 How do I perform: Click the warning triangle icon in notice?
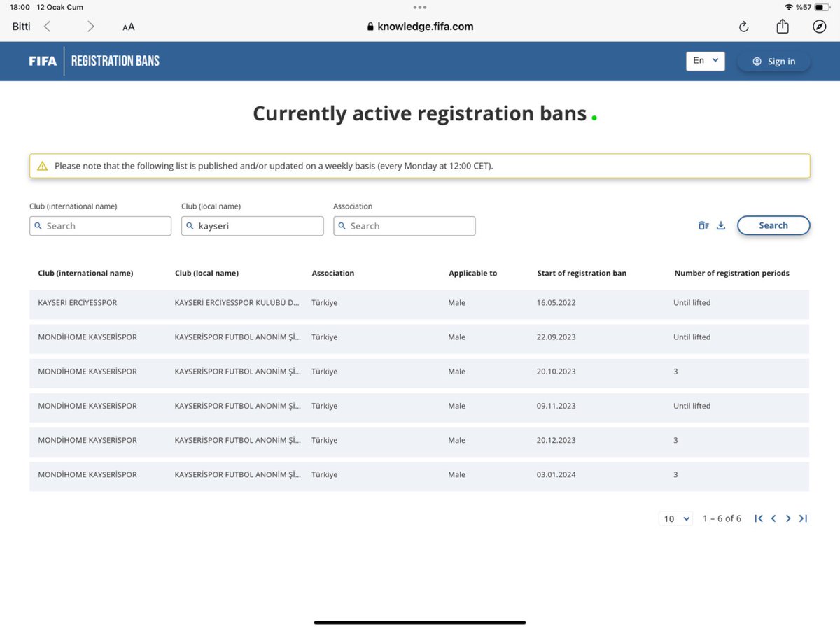tap(42, 166)
